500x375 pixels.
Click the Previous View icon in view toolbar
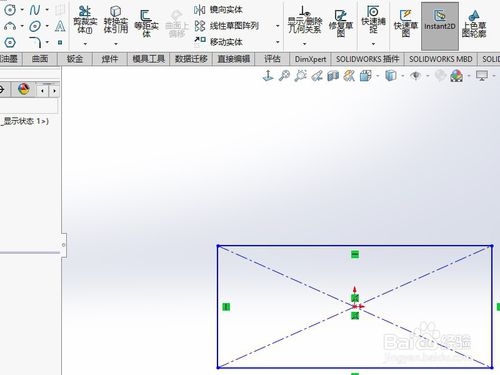click(317, 76)
